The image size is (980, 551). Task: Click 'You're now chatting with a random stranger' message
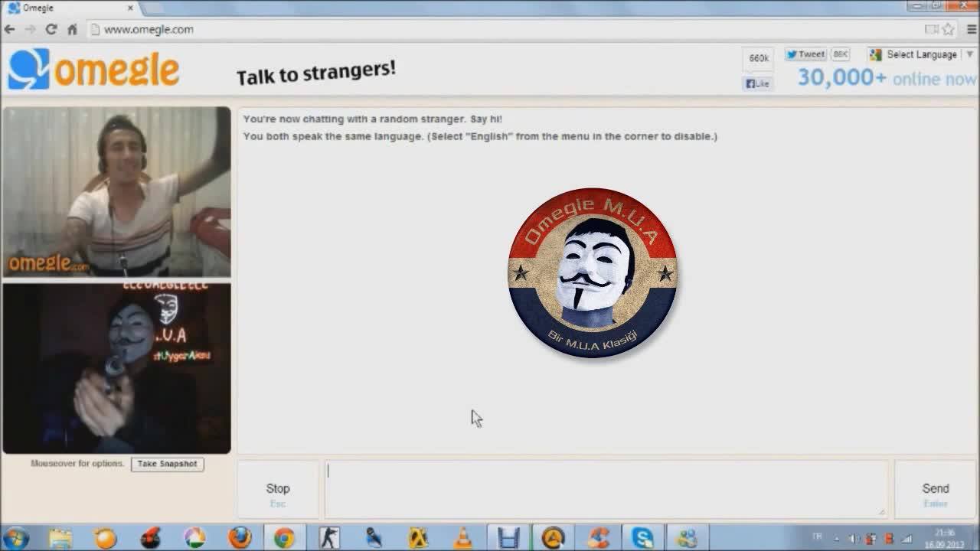(372, 119)
